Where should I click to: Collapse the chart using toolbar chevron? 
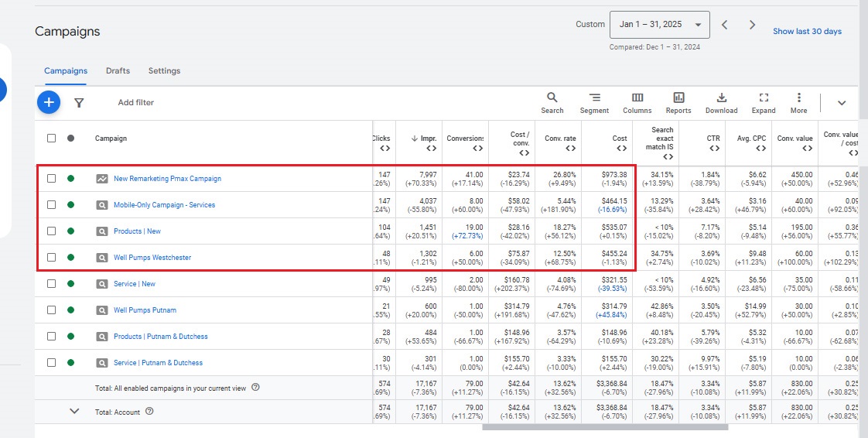point(842,103)
